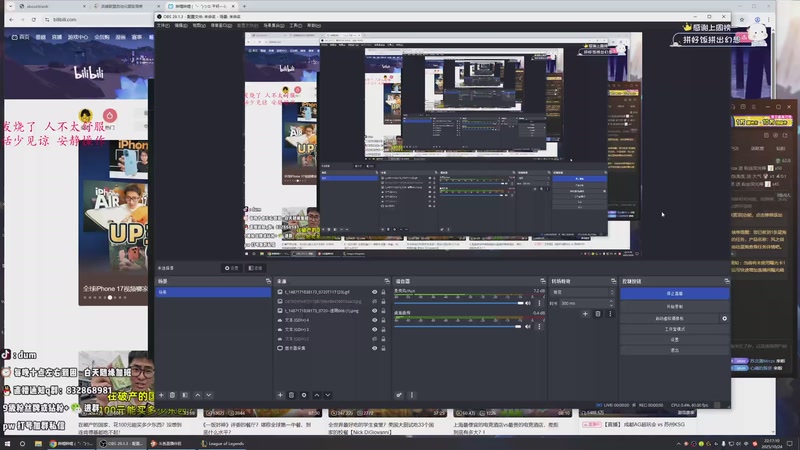Screen dimensions: 800x450
Task: Open Edit menu in OBS menu bar
Action: [180, 25]
